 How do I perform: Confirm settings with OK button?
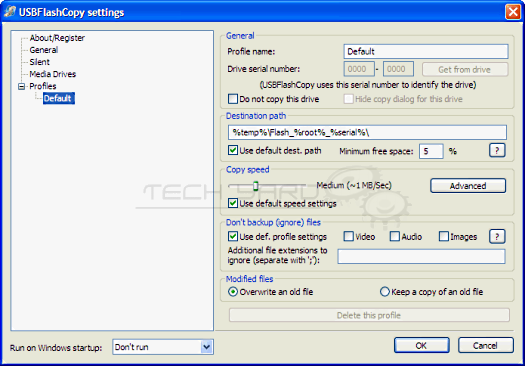422,345
